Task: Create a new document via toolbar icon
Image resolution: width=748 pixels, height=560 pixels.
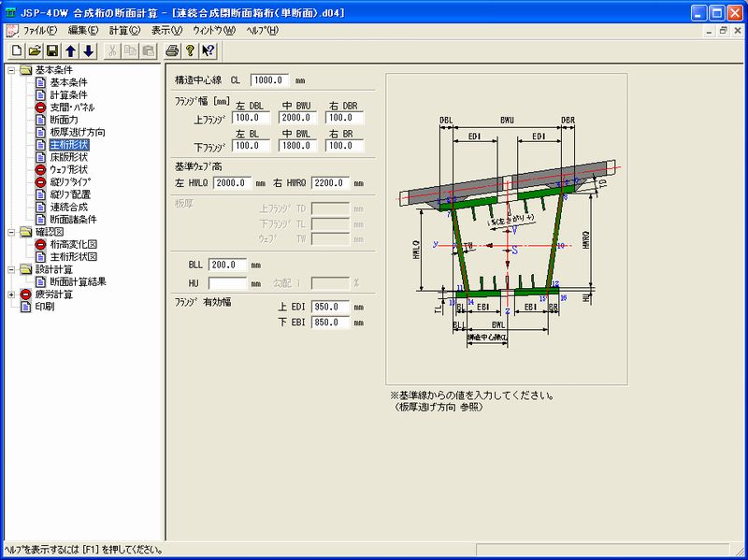Action: 17,52
